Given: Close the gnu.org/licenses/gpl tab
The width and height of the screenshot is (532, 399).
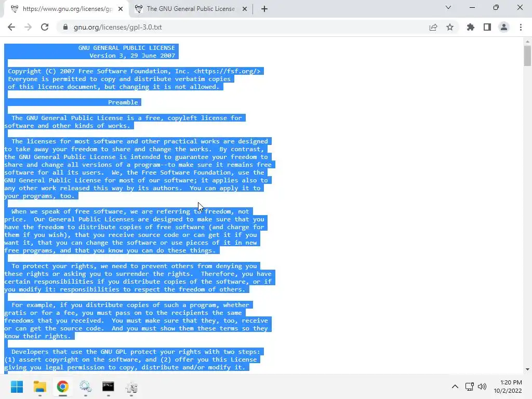Looking at the screenshot, I should point(121,9).
